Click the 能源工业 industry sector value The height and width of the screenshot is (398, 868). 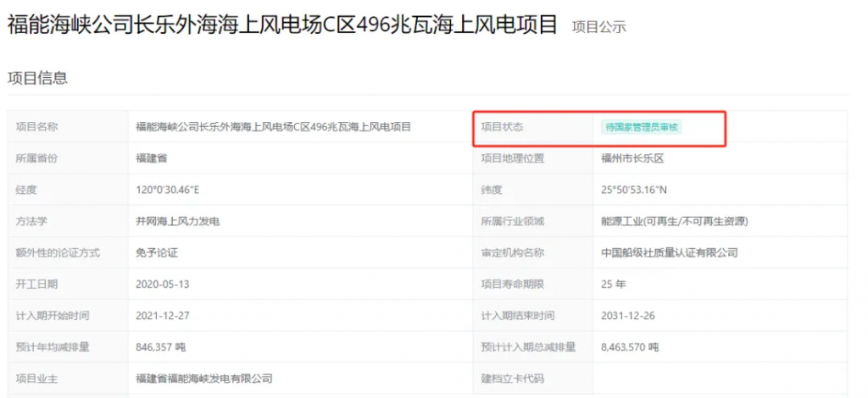[x=674, y=221]
